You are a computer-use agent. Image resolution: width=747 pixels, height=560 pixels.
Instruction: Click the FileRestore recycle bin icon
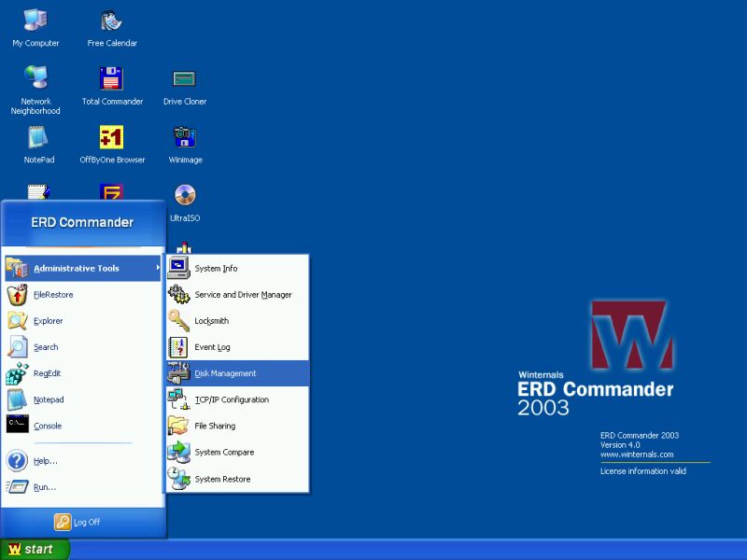(17, 295)
